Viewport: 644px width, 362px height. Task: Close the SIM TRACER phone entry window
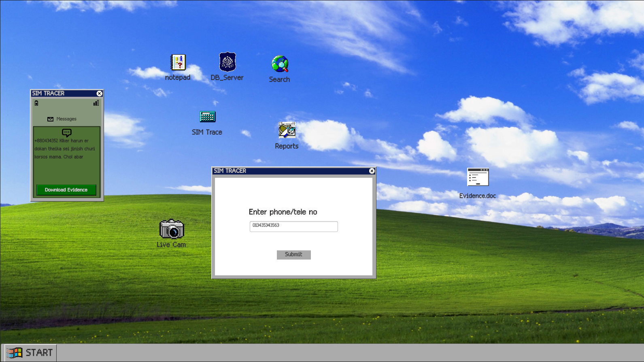point(372,171)
